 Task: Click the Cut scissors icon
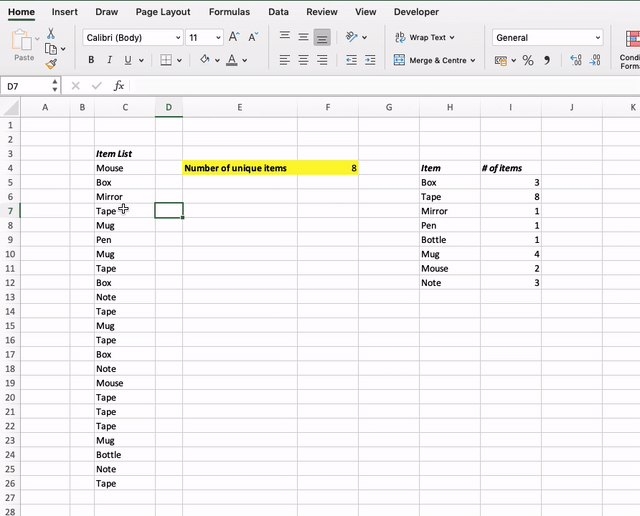tap(51, 33)
